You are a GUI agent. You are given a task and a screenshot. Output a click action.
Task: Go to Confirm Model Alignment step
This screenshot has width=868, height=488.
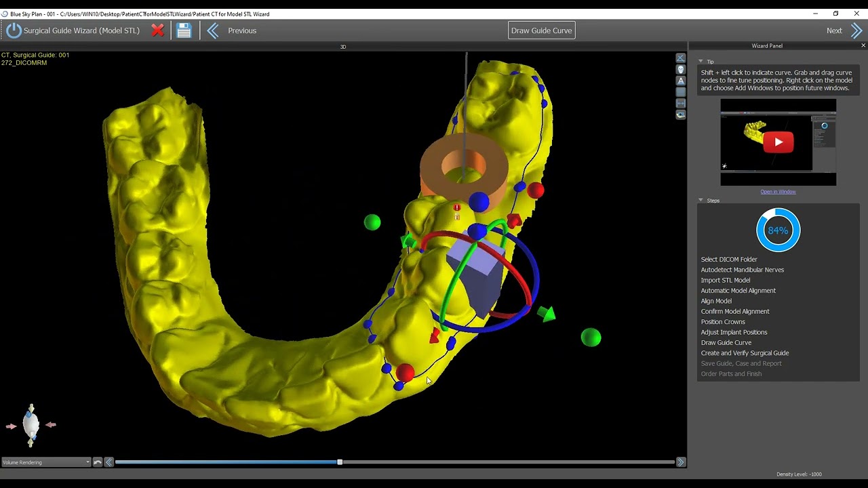[x=735, y=312]
